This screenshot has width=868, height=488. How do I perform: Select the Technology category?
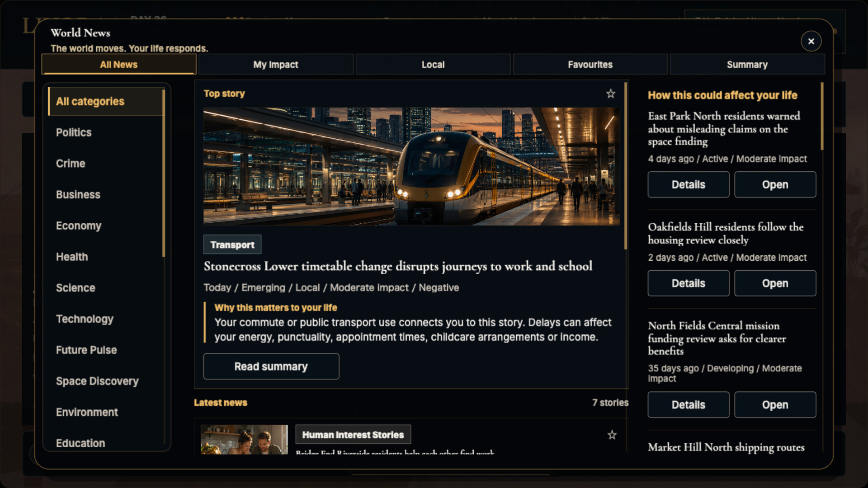105,319
